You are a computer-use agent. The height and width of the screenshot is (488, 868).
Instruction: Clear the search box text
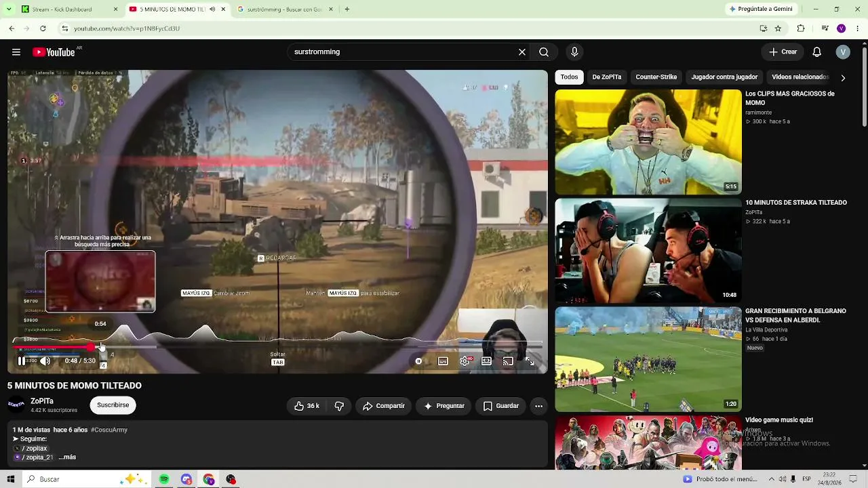(x=522, y=52)
